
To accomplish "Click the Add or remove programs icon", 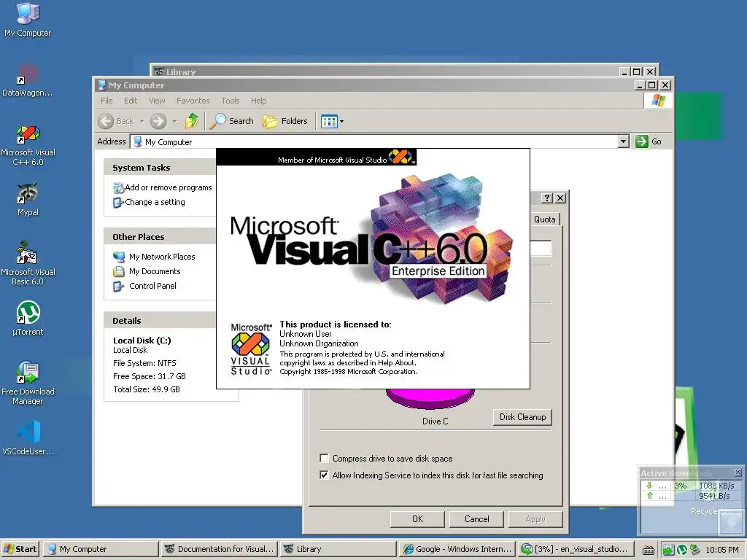I will point(118,188).
